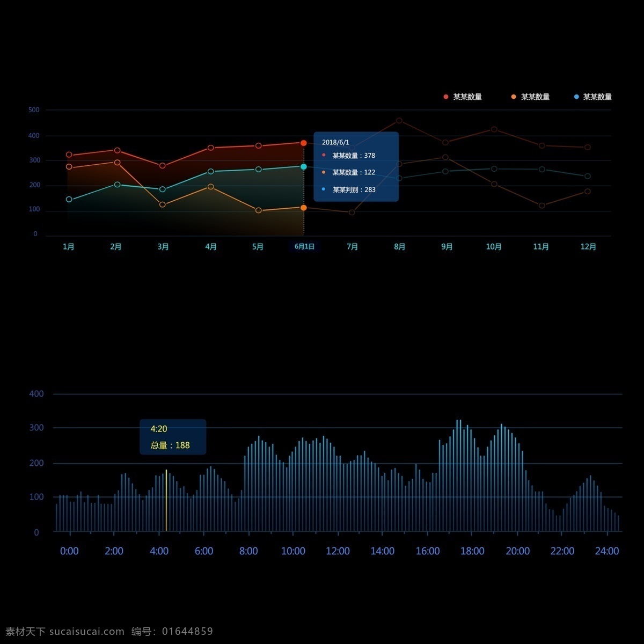Select the 1月 axis label
Viewport: 644px width, 644px height.
[69, 247]
